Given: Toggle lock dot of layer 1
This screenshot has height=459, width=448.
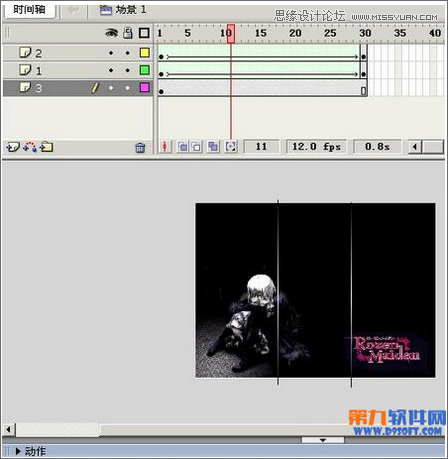Looking at the screenshot, I should coord(128,70).
